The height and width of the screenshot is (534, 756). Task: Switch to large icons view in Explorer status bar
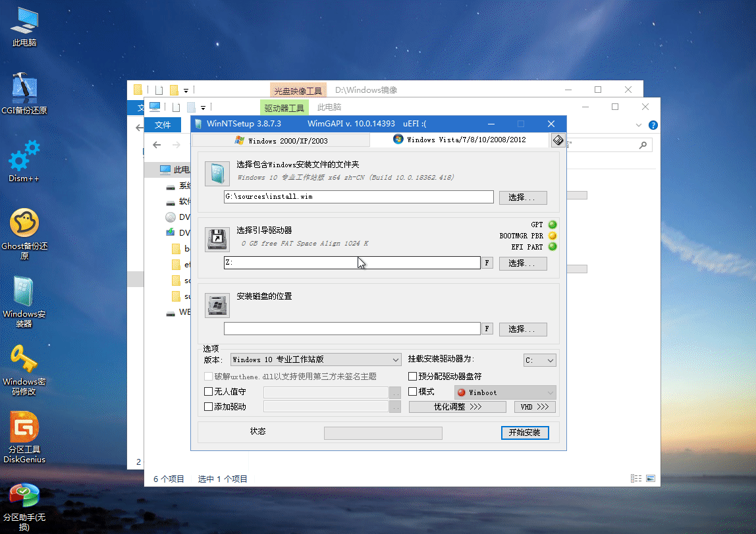[x=651, y=479]
